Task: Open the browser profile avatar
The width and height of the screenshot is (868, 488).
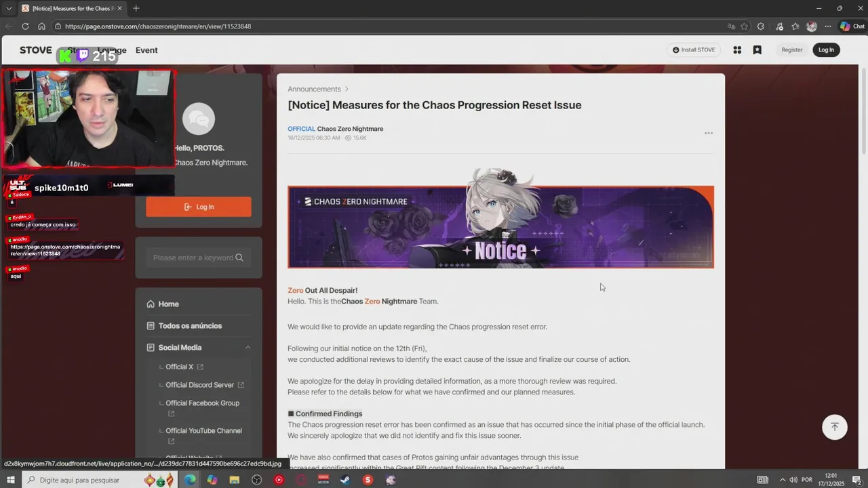Action: tap(812, 26)
